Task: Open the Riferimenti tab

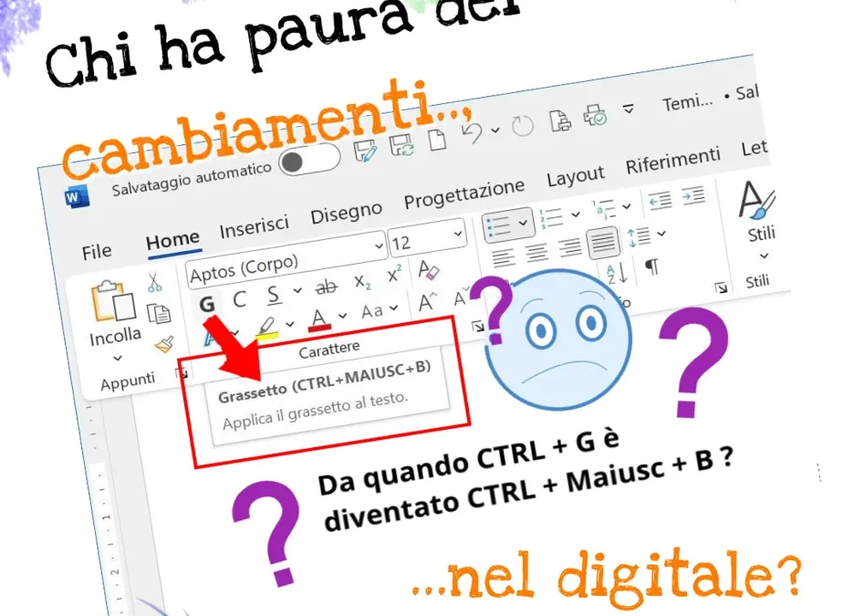Action: coord(672,160)
